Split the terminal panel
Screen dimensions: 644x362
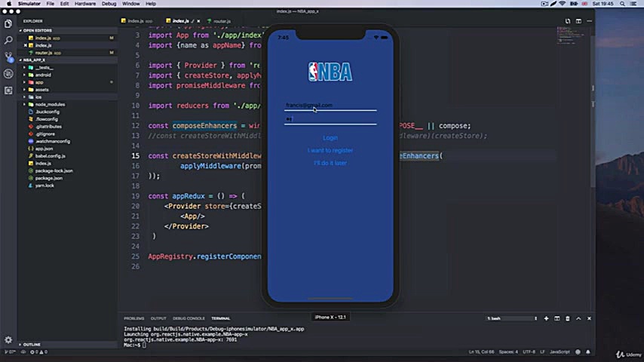557,318
